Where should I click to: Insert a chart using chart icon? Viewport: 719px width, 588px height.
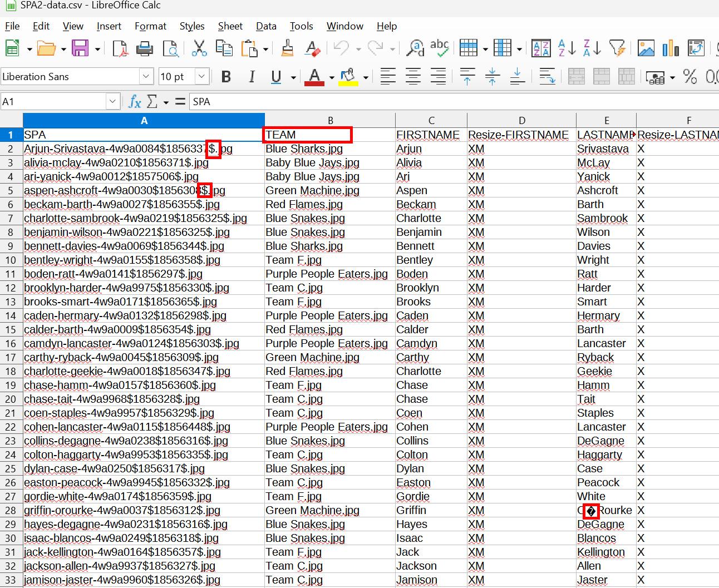(x=671, y=49)
